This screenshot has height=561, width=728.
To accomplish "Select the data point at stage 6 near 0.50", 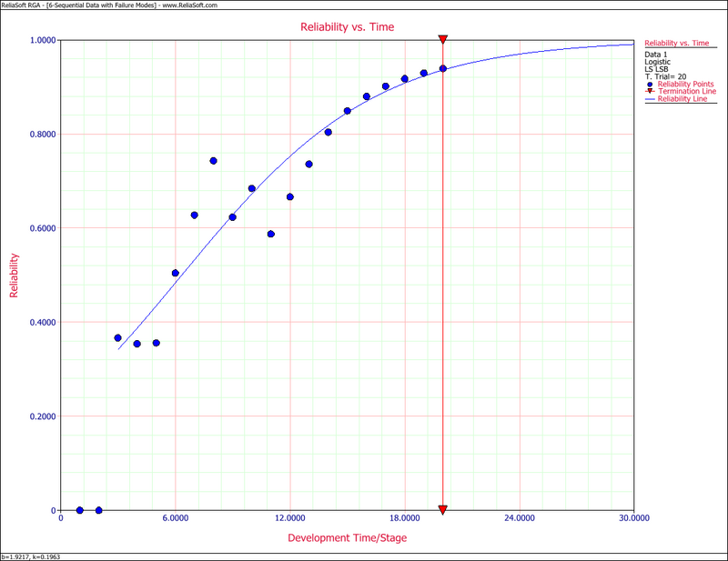I will click(x=176, y=273).
